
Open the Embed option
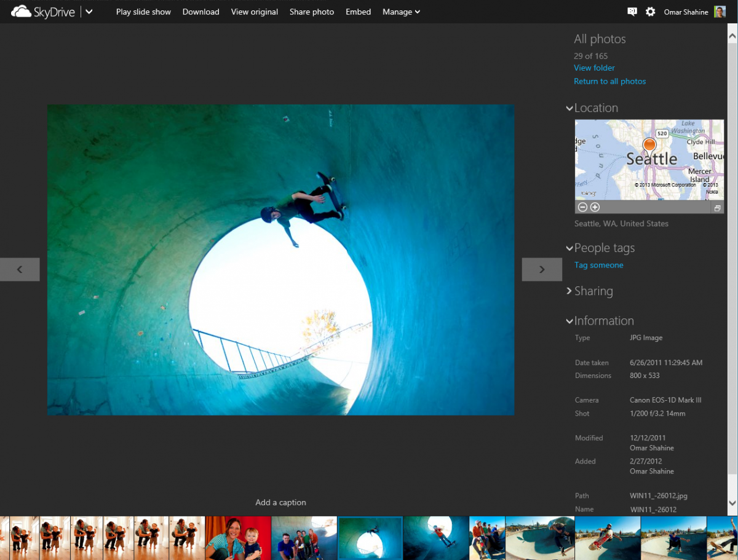(x=358, y=12)
